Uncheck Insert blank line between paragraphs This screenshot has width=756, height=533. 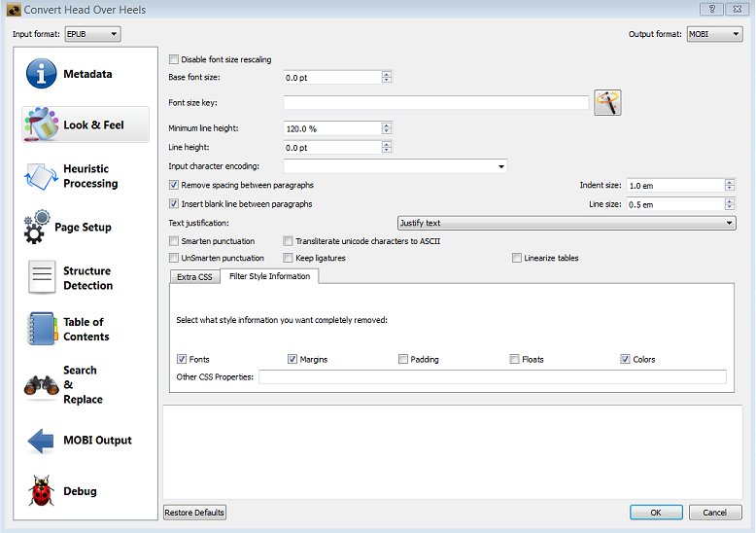[174, 203]
